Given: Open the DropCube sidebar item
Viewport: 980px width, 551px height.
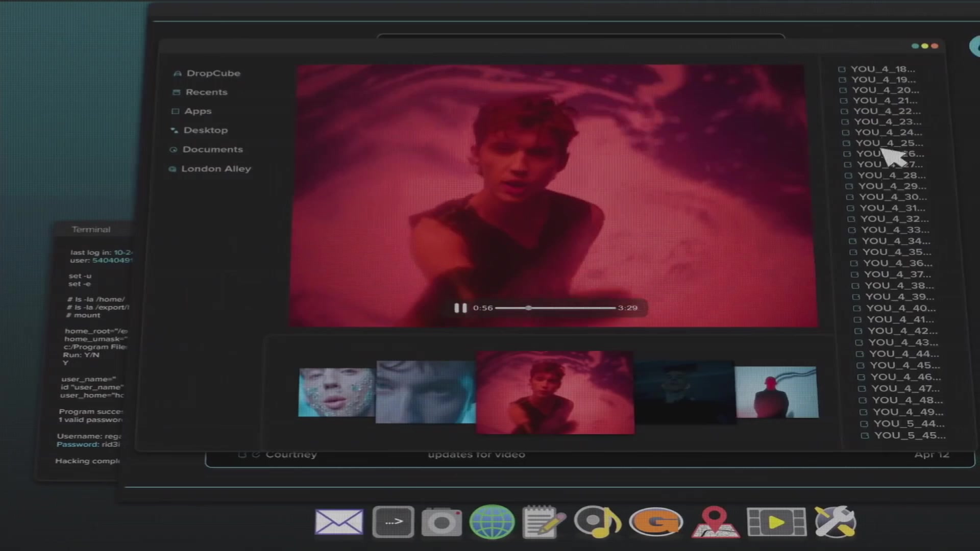Looking at the screenshot, I should click(213, 73).
